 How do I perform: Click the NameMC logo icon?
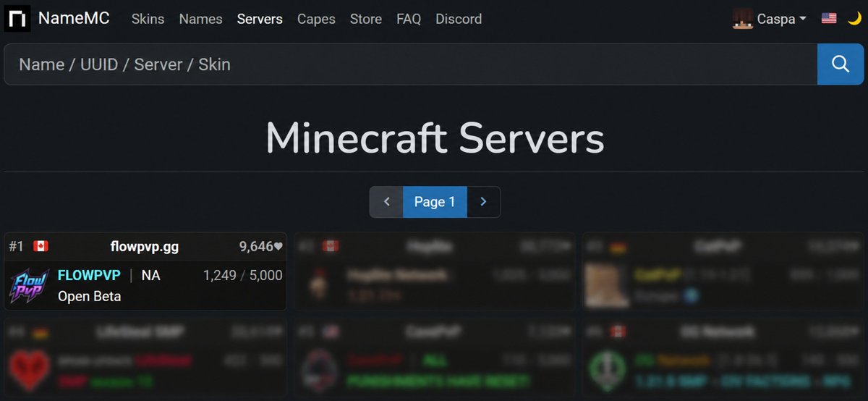coord(18,19)
